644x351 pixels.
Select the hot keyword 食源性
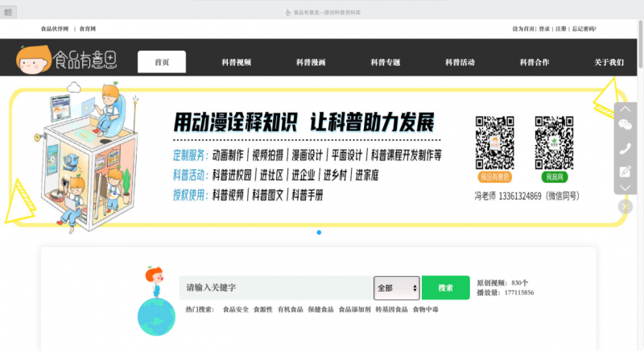coord(263,309)
